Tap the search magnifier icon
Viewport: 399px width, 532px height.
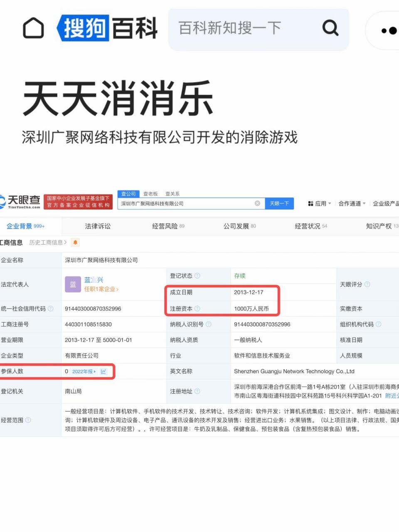click(x=330, y=28)
